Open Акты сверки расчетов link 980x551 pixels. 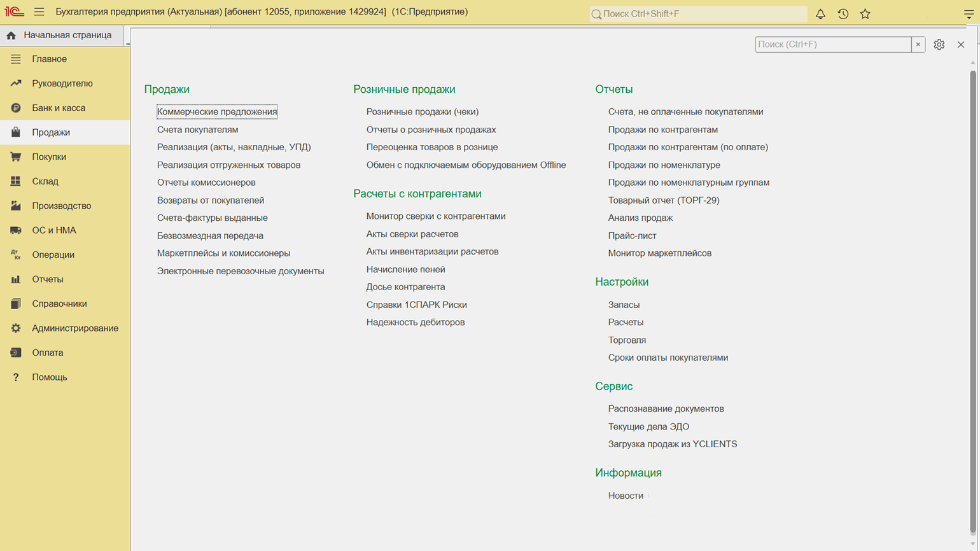412,234
